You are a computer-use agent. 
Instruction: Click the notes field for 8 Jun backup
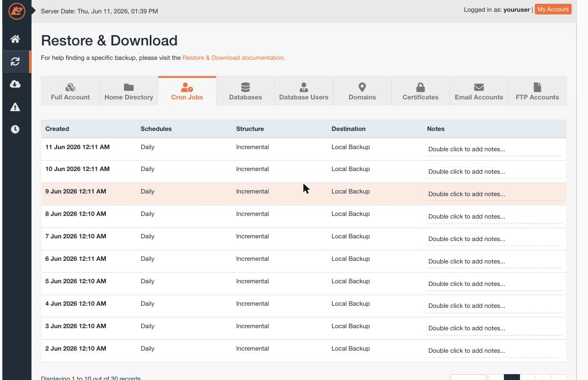pos(494,216)
